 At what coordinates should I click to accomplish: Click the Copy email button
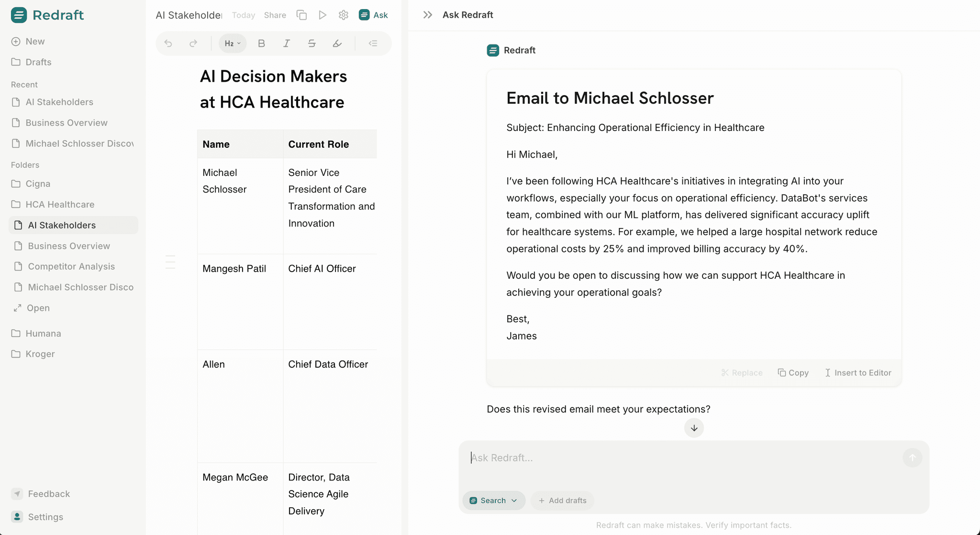pyautogui.click(x=793, y=372)
